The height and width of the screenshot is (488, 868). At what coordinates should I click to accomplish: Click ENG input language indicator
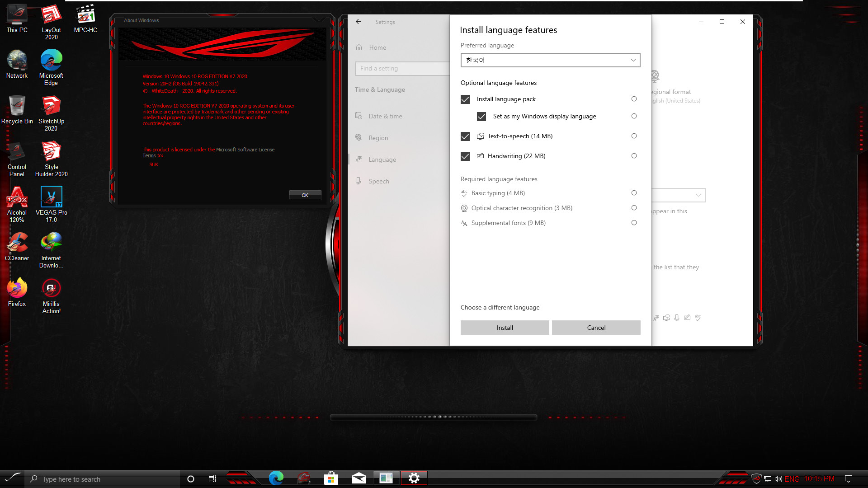(792, 479)
